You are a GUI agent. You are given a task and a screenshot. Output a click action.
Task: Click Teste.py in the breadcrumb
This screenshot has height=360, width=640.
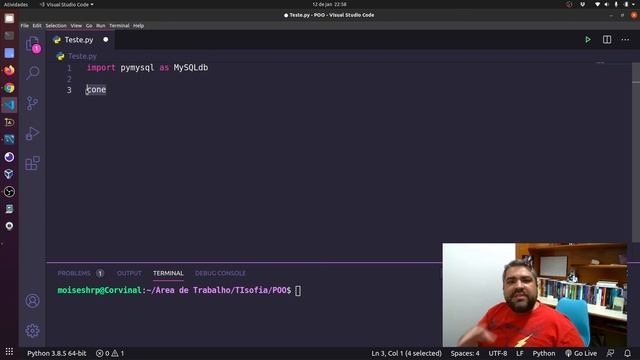82,56
